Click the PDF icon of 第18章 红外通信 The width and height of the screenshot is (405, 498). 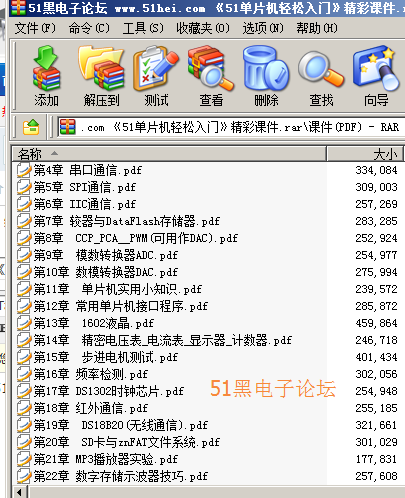coord(24,408)
